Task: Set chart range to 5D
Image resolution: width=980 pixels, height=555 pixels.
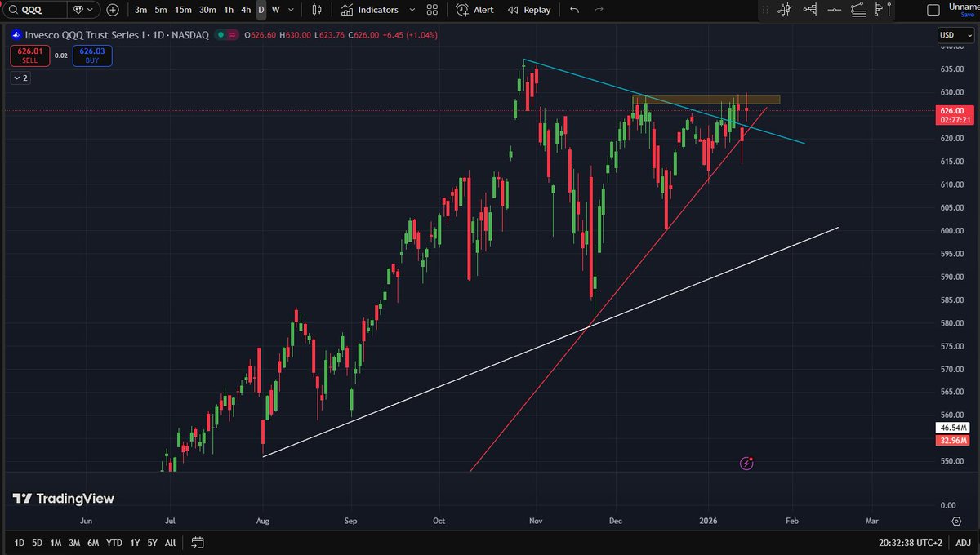Action: tap(38, 543)
